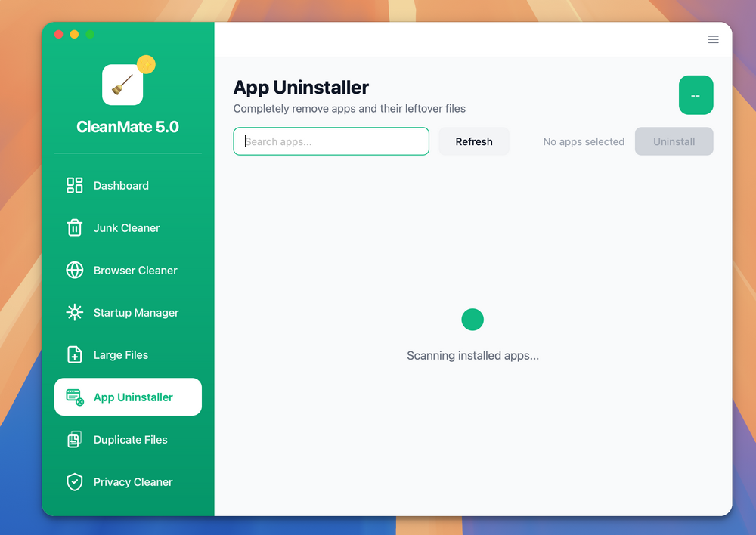Click the Duplicate Files copy icon
This screenshot has height=535, width=756.
point(74,440)
